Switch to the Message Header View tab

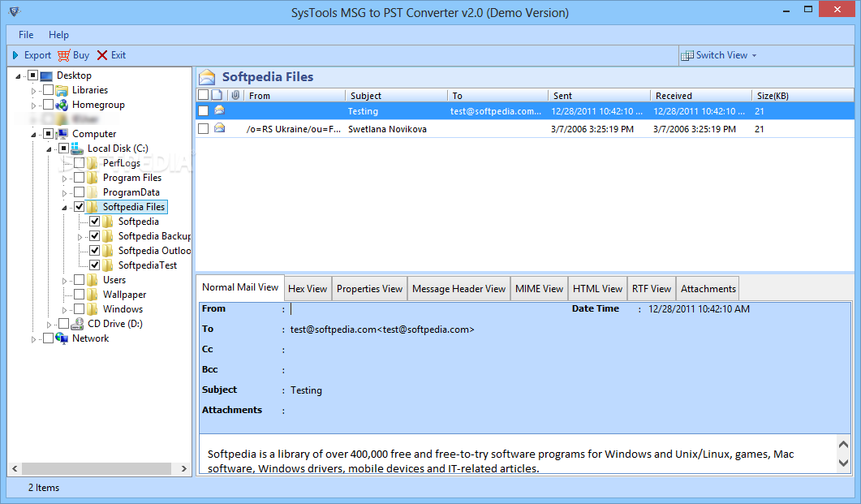tap(458, 289)
